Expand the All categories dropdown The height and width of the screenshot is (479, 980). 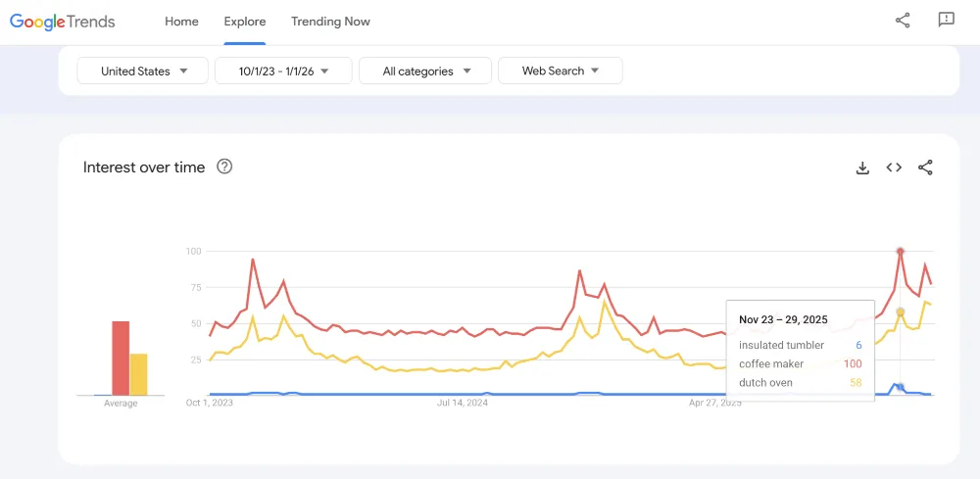(425, 71)
